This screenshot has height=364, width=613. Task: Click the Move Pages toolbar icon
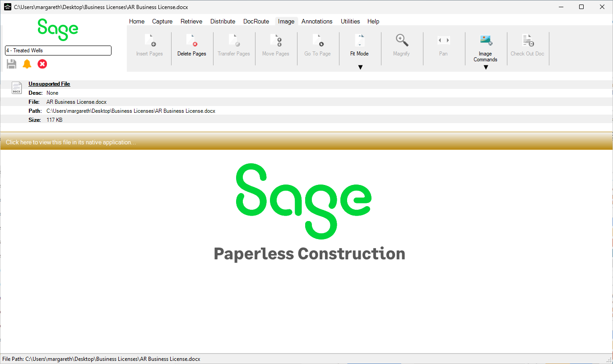[x=275, y=41]
